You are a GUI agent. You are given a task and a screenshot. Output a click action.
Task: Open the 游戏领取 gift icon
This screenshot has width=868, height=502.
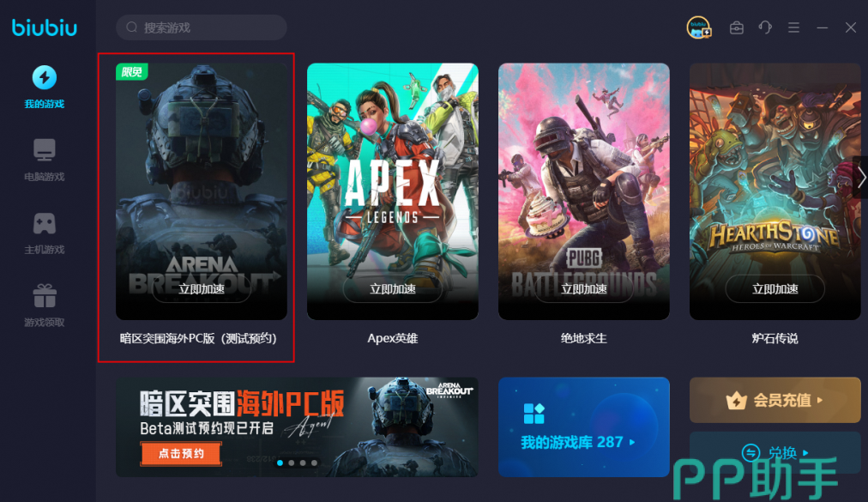pos(45,296)
